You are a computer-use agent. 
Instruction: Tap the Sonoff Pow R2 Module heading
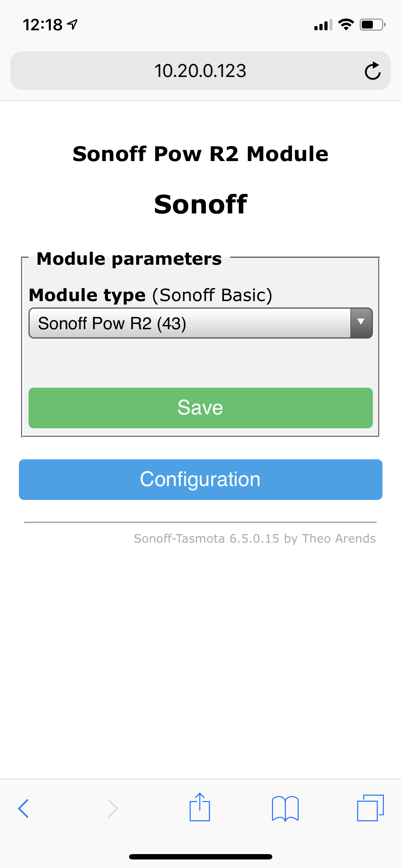coord(200,154)
